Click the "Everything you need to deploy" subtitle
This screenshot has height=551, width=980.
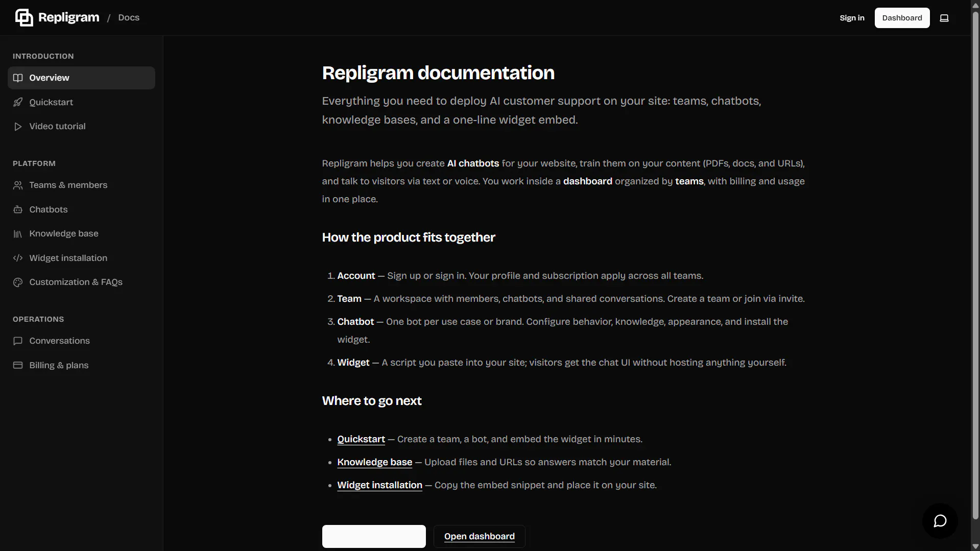[541, 110]
